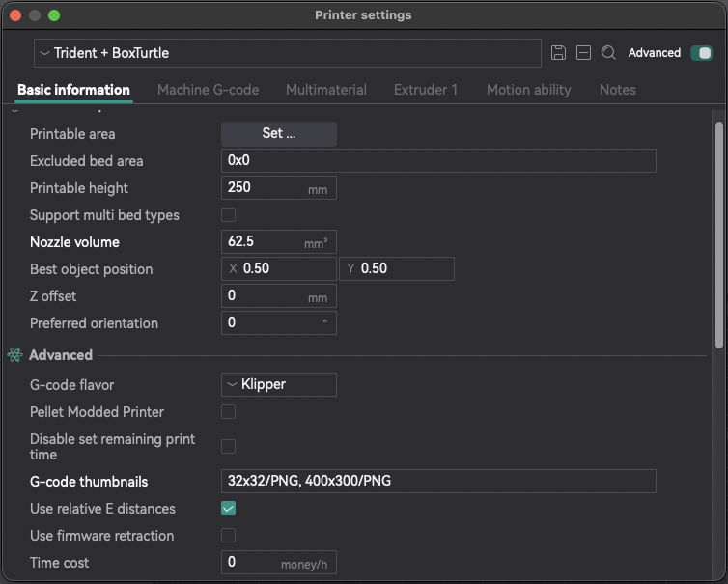
Task: Click the Nozzle volume 62.5 field
Action: [x=279, y=242]
